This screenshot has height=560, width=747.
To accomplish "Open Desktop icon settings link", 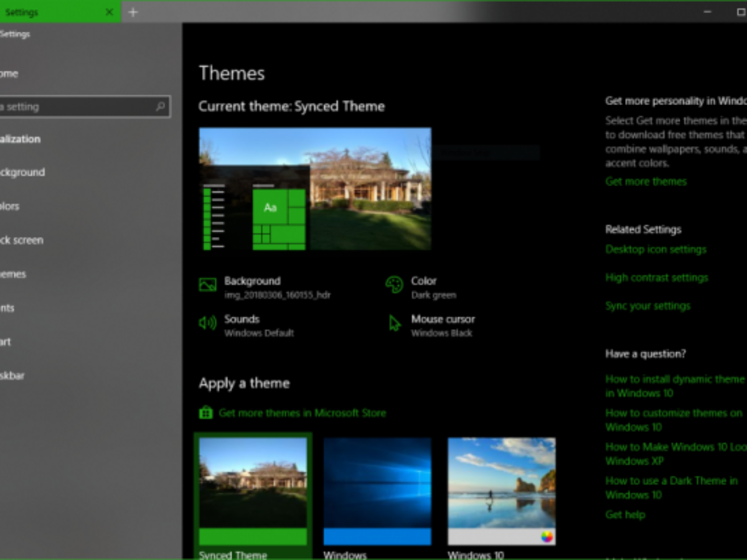I will click(x=656, y=250).
